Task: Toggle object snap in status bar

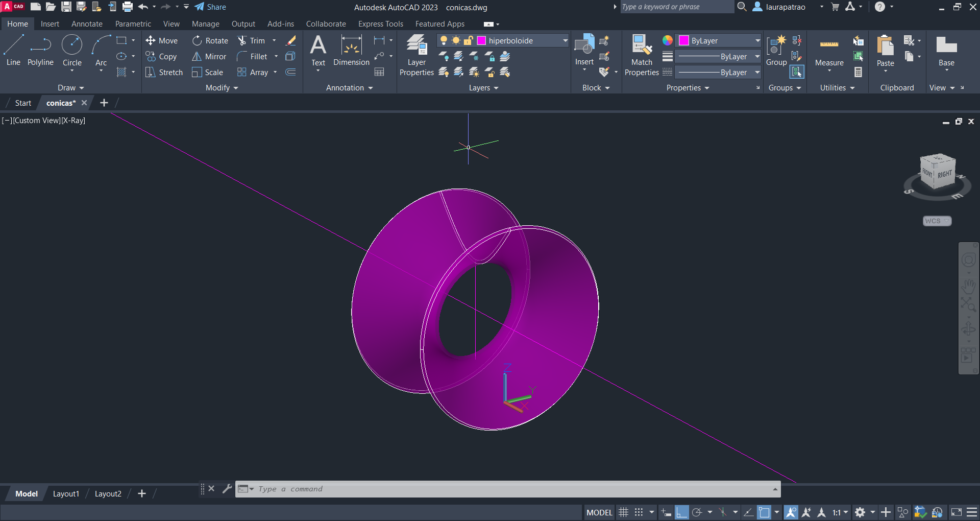Action: coord(764,512)
